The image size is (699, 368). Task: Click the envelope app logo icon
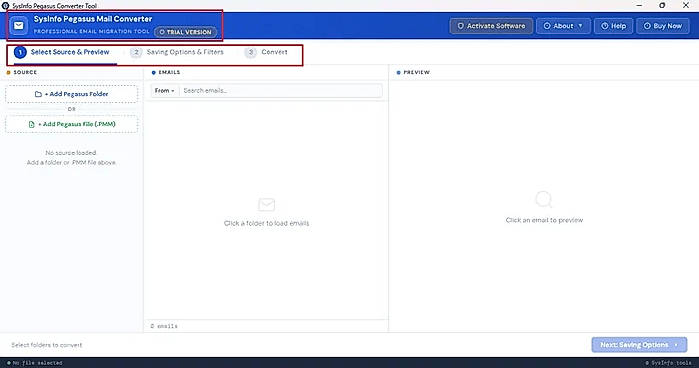19,25
